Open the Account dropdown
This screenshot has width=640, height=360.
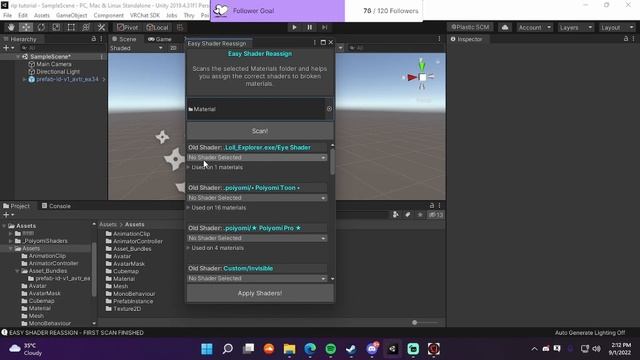coord(534,27)
